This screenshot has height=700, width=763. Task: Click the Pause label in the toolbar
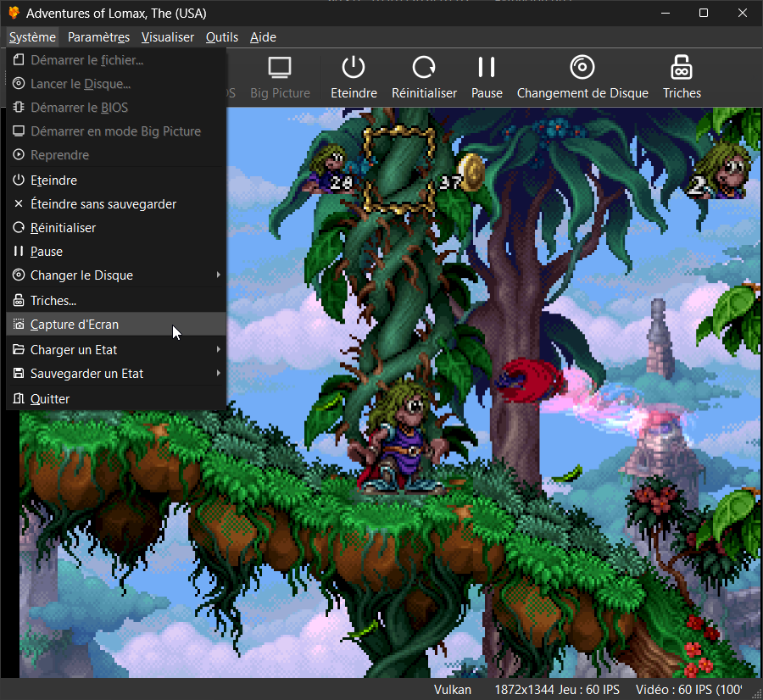tap(487, 93)
